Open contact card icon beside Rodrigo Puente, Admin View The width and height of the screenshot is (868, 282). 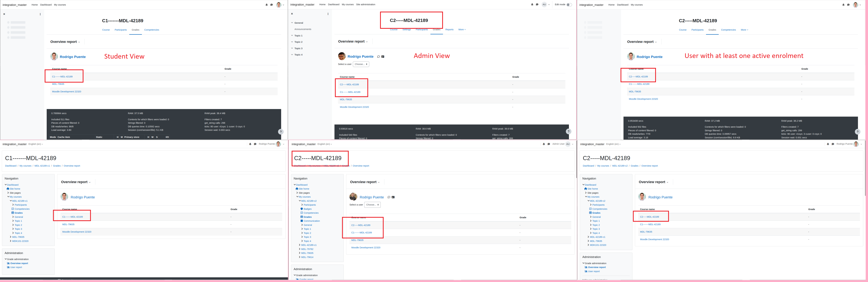(383, 57)
